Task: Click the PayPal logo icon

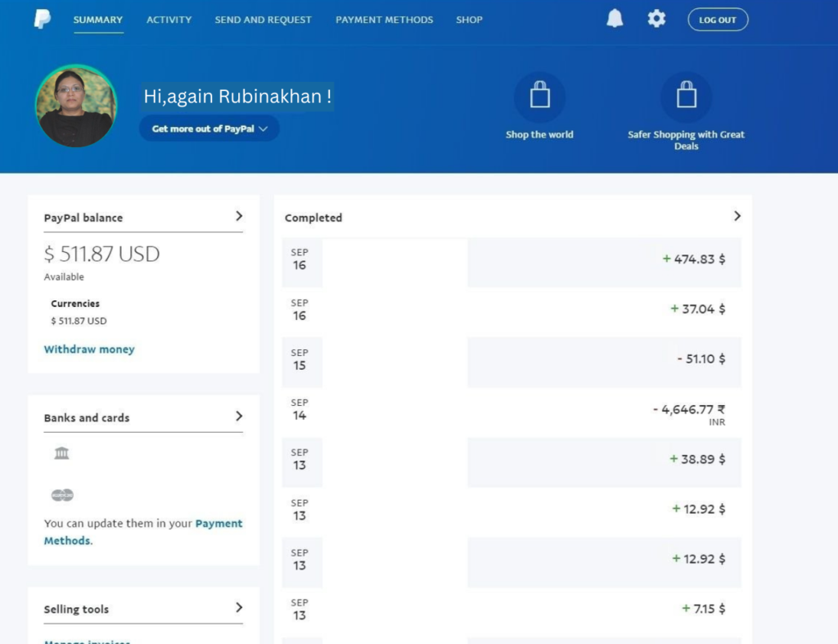Action: point(43,19)
